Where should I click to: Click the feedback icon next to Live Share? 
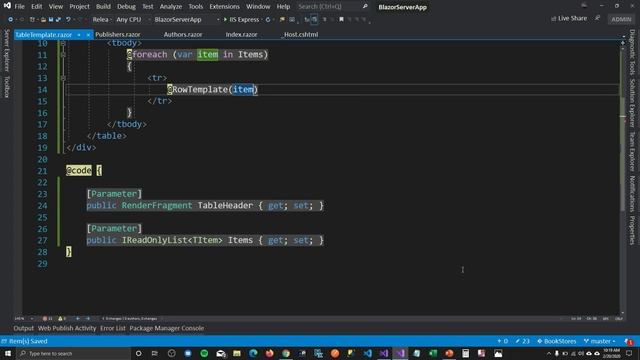click(x=597, y=18)
